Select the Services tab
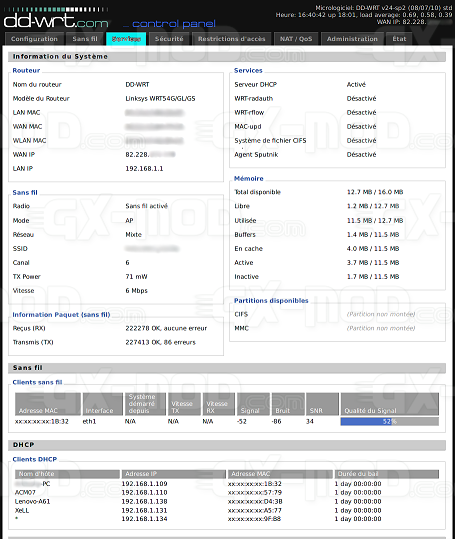Viewport: 455px width, 539px height. click(x=126, y=39)
